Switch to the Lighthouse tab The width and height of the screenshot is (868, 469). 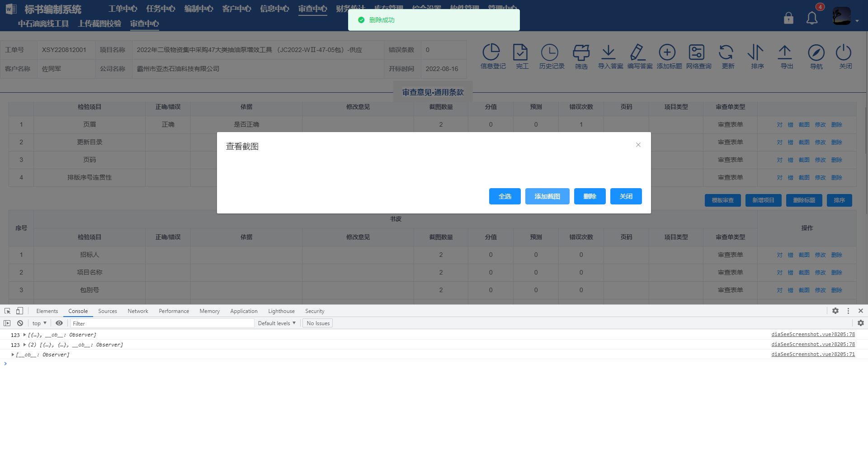pos(281,311)
